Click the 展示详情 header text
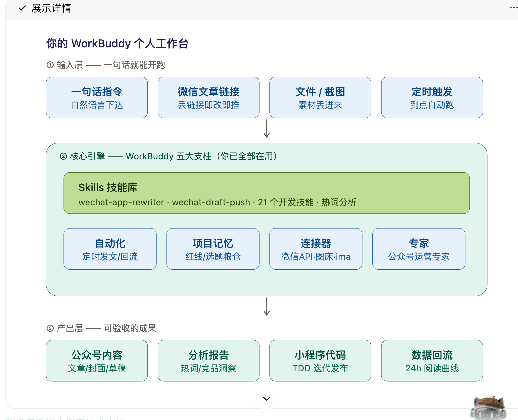Viewport: 518px width, 420px height. click(x=51, y=8)
